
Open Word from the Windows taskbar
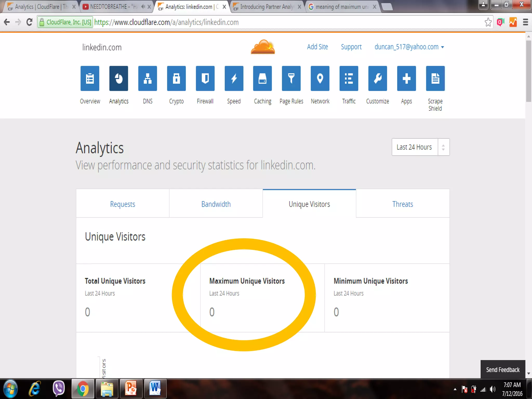pos(155,388)
